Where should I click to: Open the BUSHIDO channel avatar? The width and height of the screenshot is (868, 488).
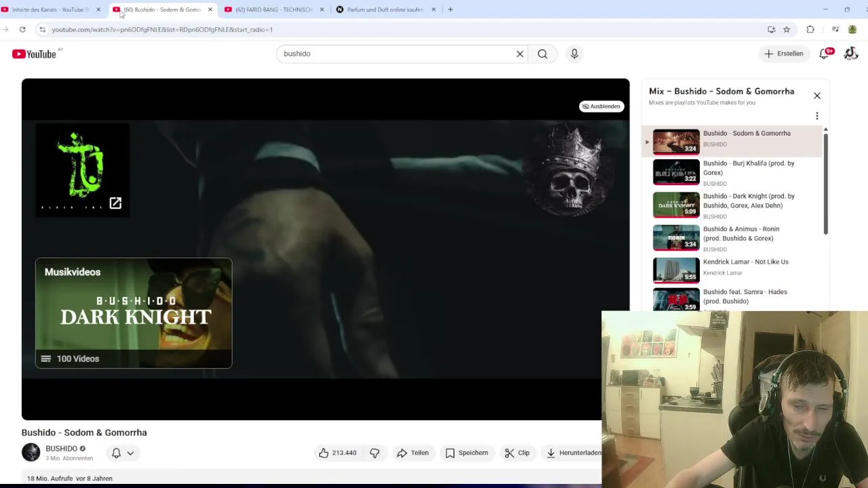31,453
